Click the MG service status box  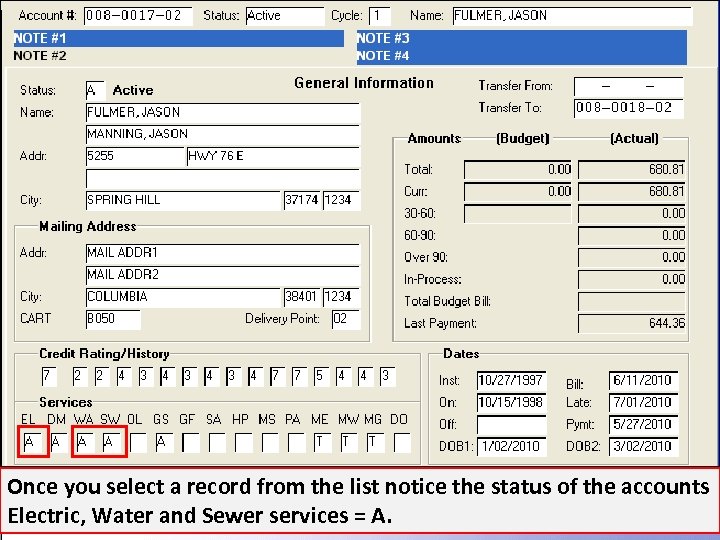pyautogui.click(x=376, y=443)
